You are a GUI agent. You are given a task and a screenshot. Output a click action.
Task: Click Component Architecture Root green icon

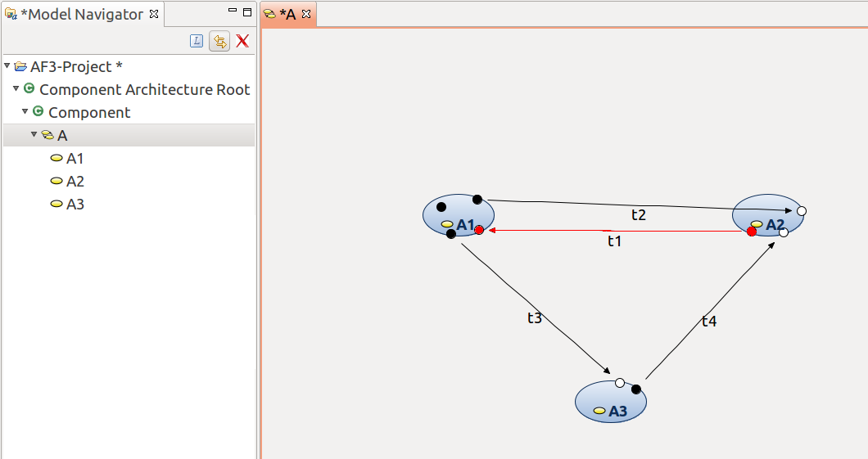29,88
